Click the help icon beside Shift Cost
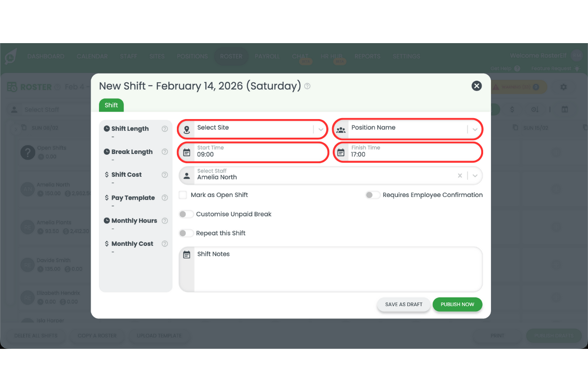This screenshot has width=588, height=392. coord(165,175)
